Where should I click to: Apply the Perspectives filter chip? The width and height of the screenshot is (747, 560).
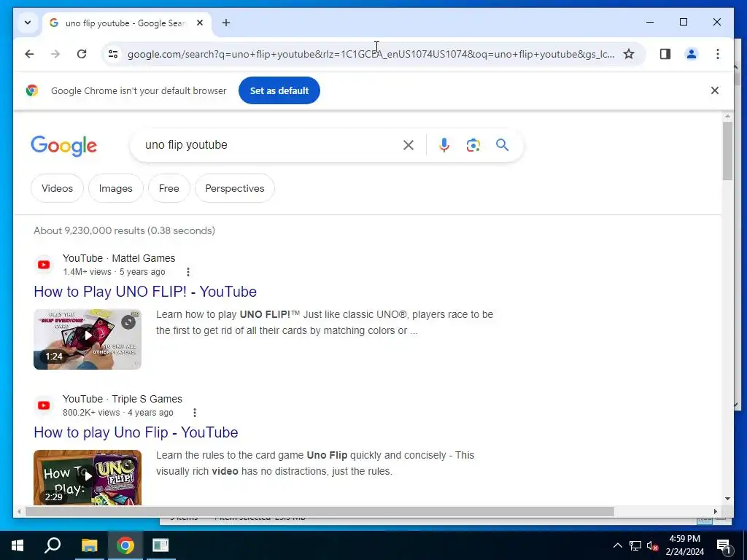(235, 188)
